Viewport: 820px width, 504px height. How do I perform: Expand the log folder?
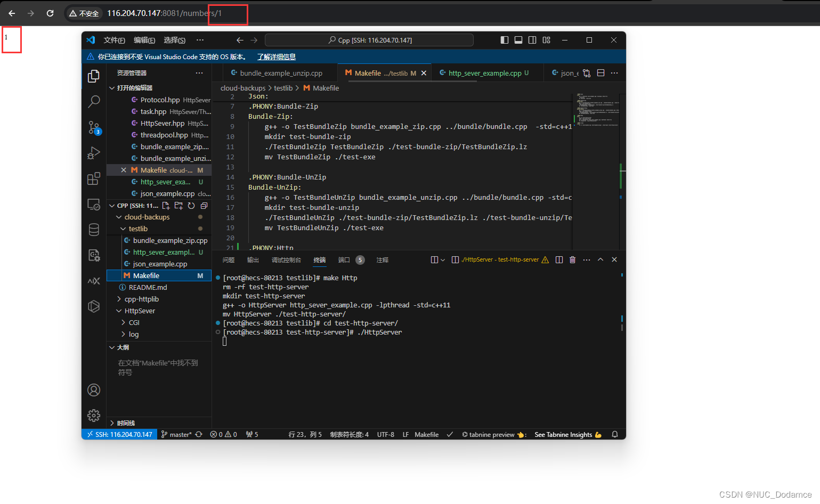[124, 335]
